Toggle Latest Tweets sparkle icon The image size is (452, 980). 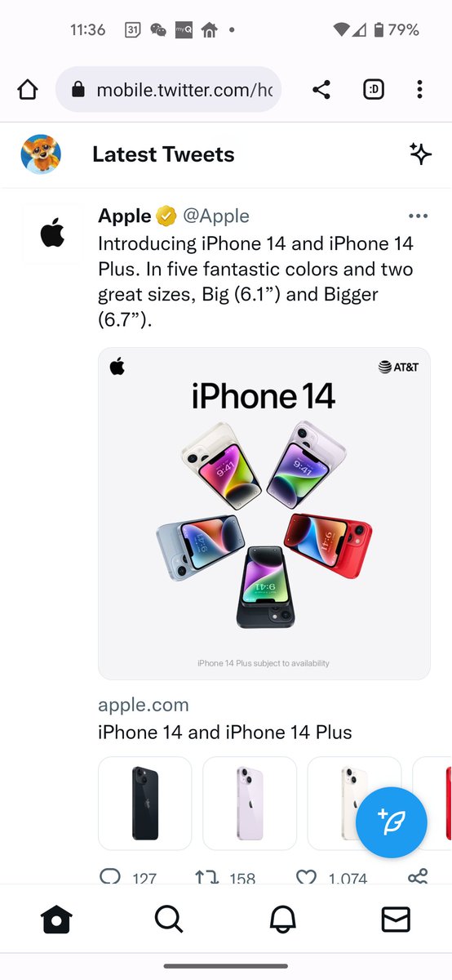[x=420, y=154]
